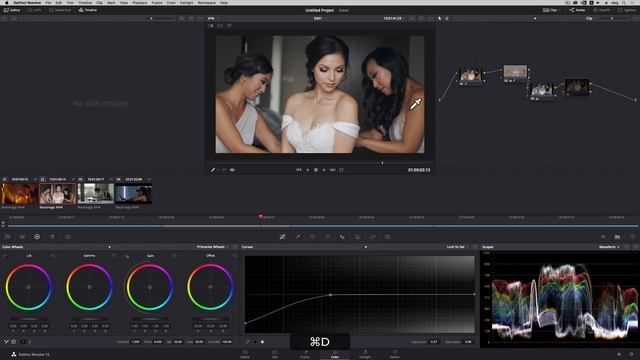This screenshot has width=640, height=360.
Task: Open the Blur palette
Action: (x=342, y=237)
